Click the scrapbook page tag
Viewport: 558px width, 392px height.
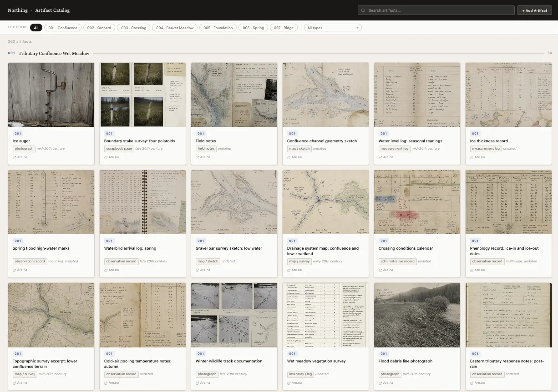[119, 149]
